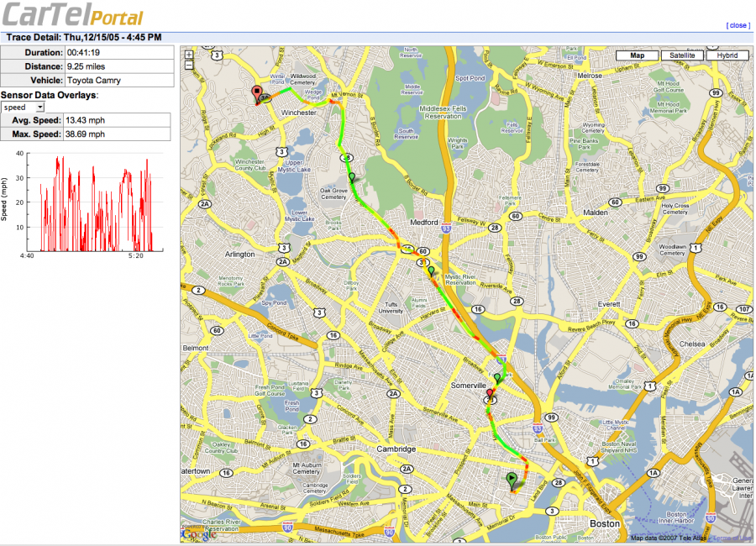
Task: Click the Interstate 93 shield near Medford
Action: pyautogui.click(x=446, y=228)
